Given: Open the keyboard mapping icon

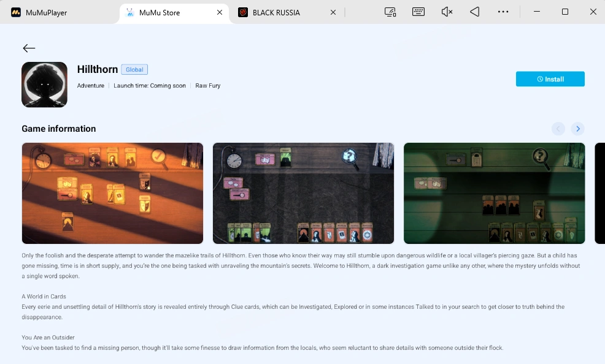Looking at the screenshot, I should (418, 12).
